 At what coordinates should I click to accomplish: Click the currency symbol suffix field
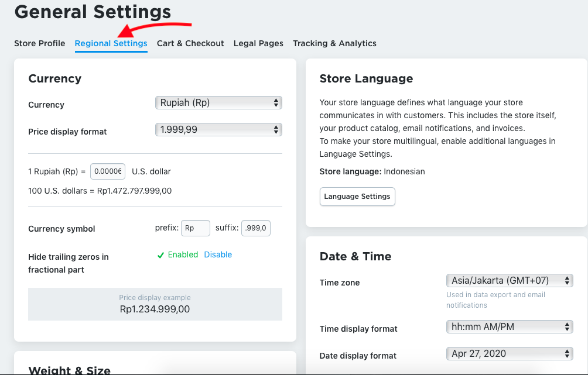point(256,228)
